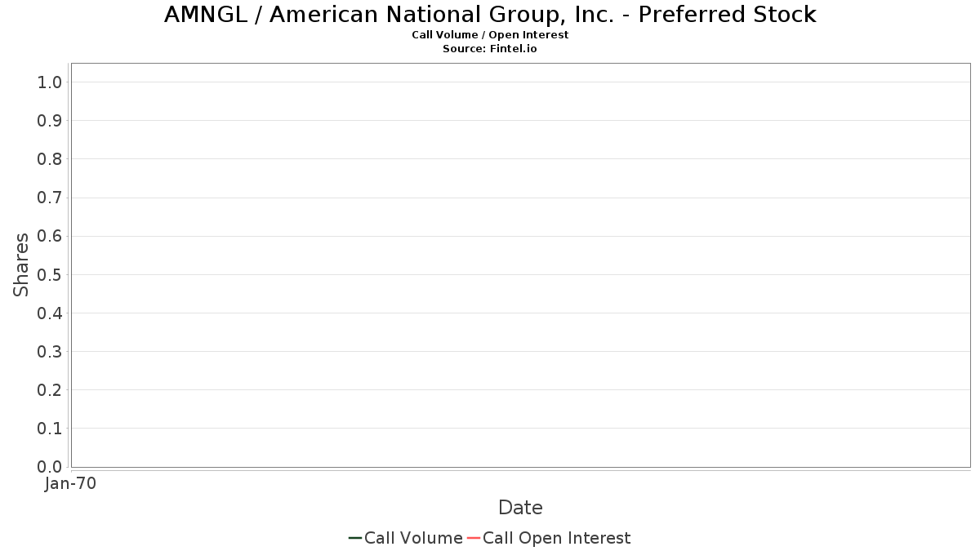This screenshot has width=980, height=551.
Task: Click the red Call Open Interest line marker
Action: [x=474, y=538]
